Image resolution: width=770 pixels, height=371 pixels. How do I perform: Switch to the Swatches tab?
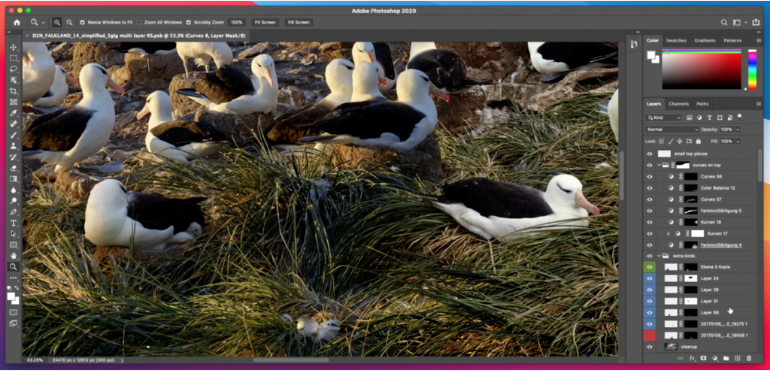(x=676, y=40)
